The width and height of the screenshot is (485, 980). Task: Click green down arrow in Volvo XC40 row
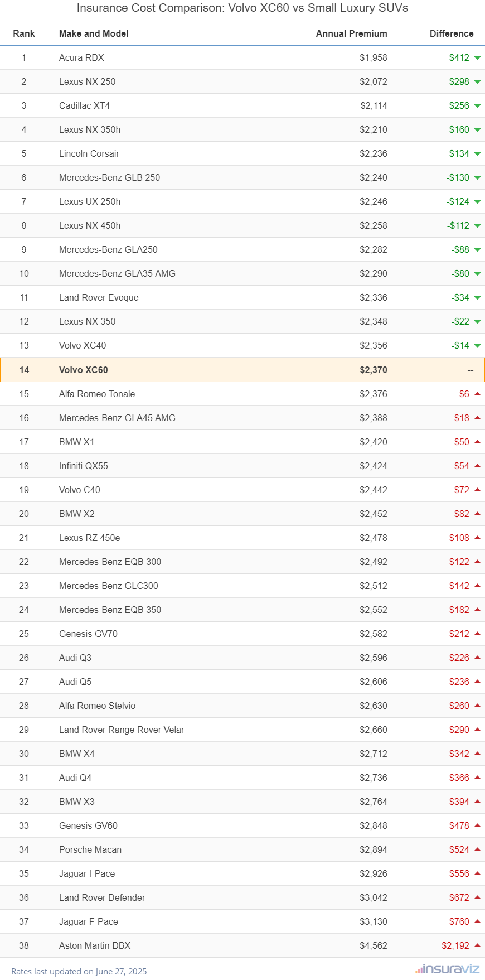click(x=477, y=346)
